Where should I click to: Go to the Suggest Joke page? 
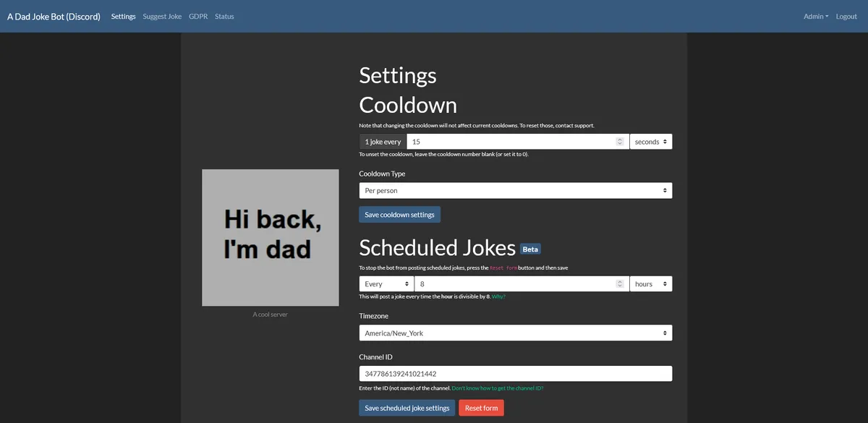(162, 17)
